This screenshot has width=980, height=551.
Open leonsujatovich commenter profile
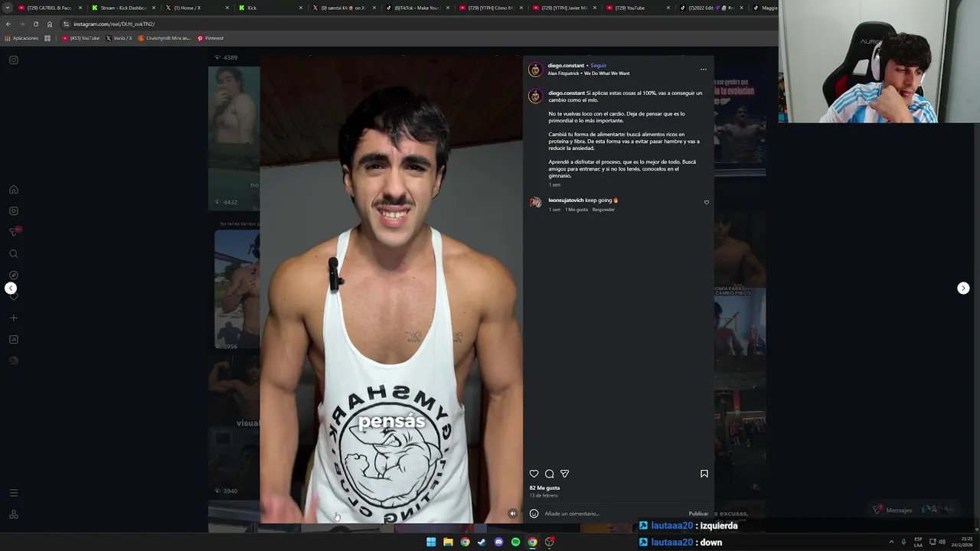[566, 201]
